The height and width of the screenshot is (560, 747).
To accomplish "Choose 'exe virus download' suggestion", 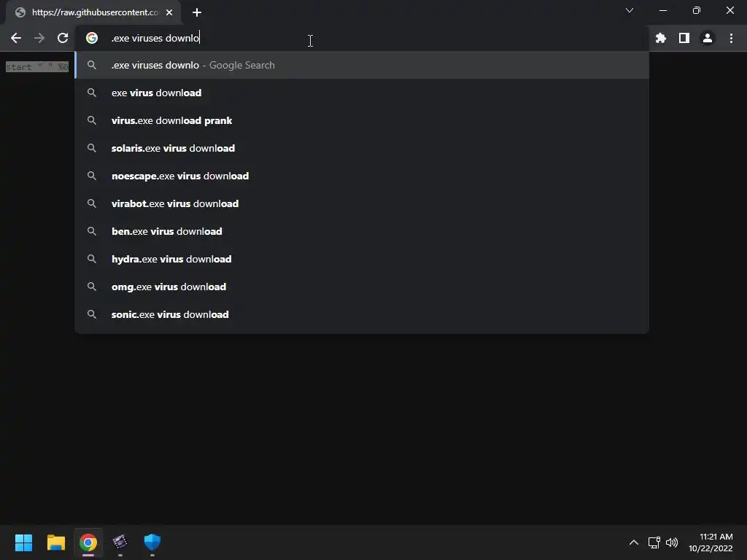I will [x=362, y=93].
